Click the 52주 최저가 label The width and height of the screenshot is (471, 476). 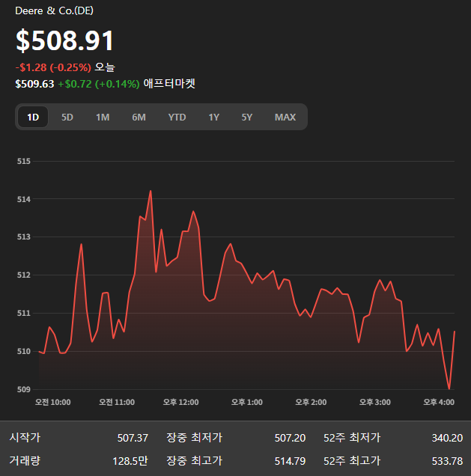pos(352,437)
